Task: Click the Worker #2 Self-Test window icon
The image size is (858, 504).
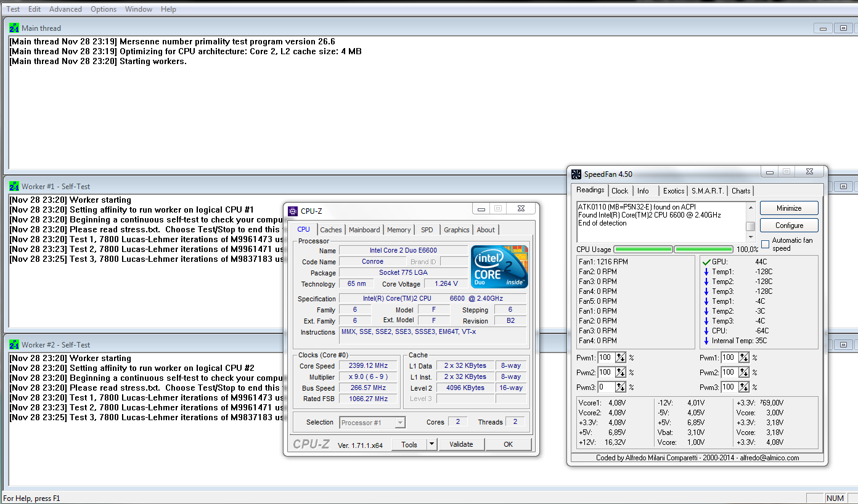Action: 14,344
